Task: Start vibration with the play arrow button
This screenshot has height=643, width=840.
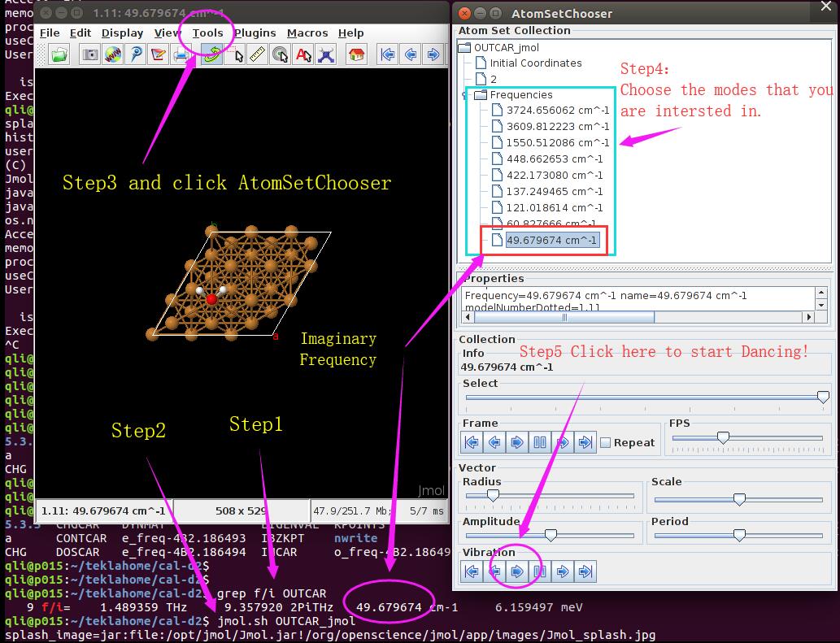Action: tap(516, 571)
